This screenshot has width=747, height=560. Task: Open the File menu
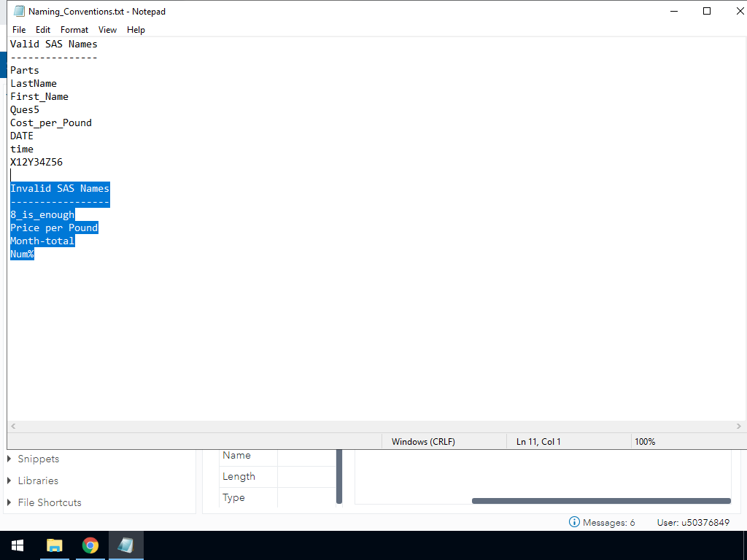[19, 30]
